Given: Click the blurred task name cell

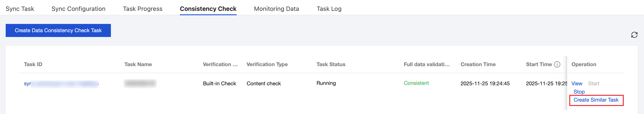Looking at the screenshot, I should [140, 84].
